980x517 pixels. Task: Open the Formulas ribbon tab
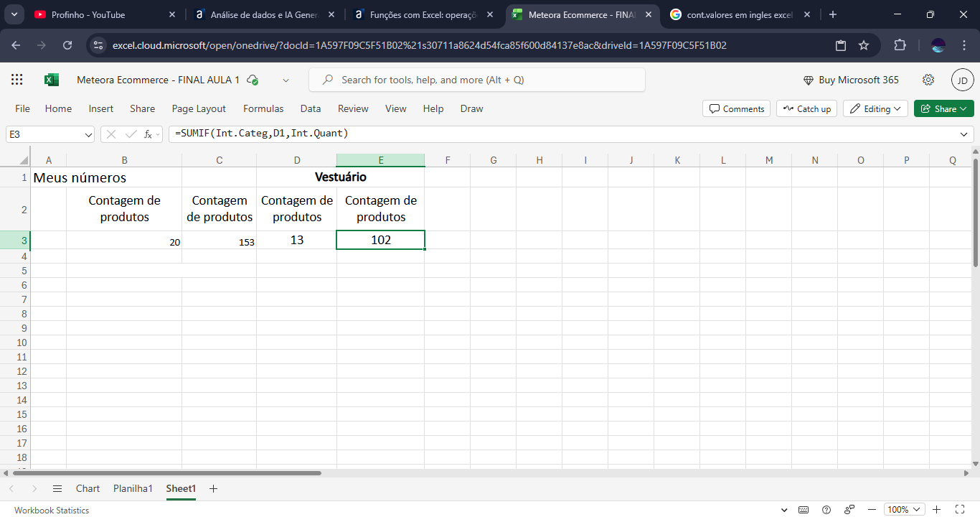click(263, 108)
